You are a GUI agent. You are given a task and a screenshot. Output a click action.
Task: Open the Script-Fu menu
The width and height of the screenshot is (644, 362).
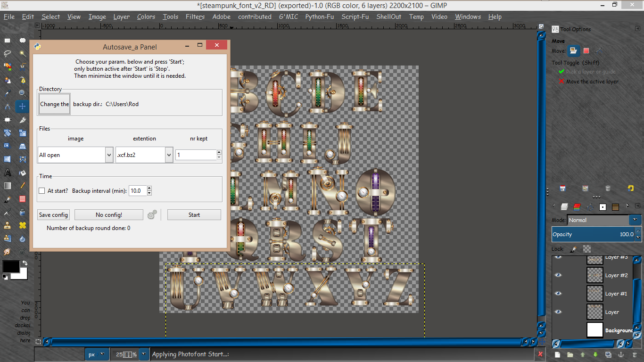tap(355, 16)
